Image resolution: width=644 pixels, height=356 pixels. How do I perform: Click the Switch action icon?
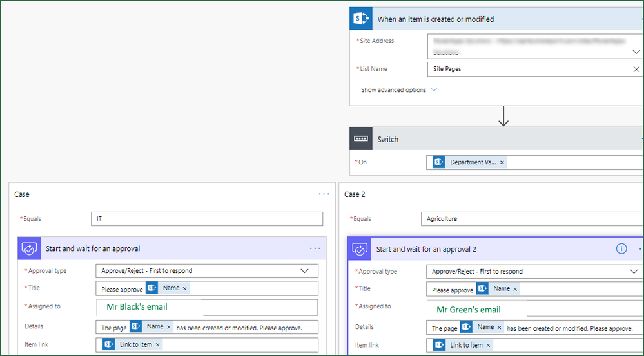pos(361,139)
